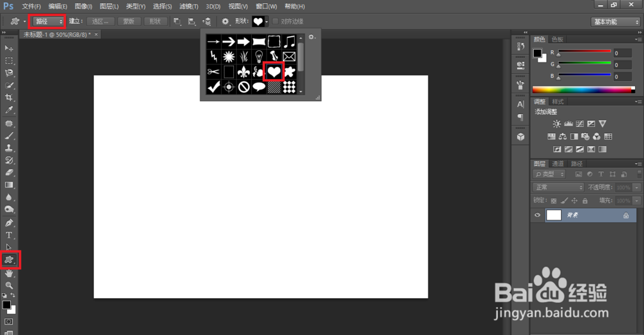Toggle lock image pixels brush icon
This screenshot has height=335, width=644.
564,200
